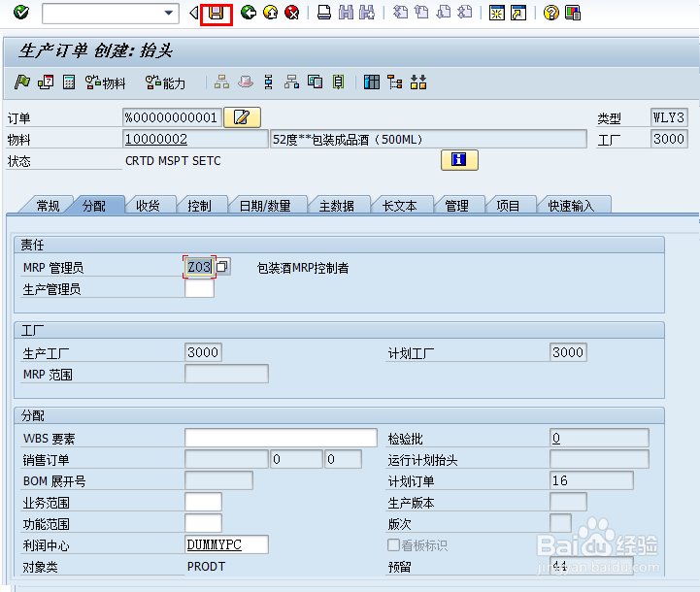Click the order number field %00000000001

pyautogui.click(x=172, y=117)
